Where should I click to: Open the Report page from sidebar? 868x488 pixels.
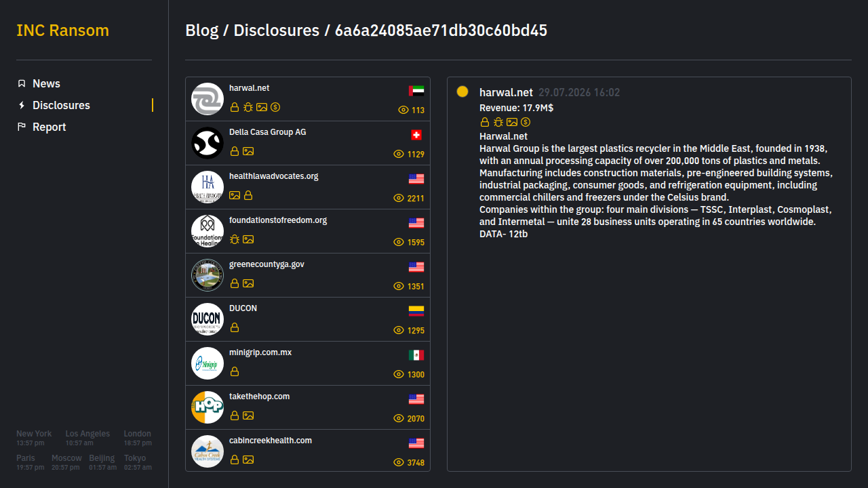point(50,127)
